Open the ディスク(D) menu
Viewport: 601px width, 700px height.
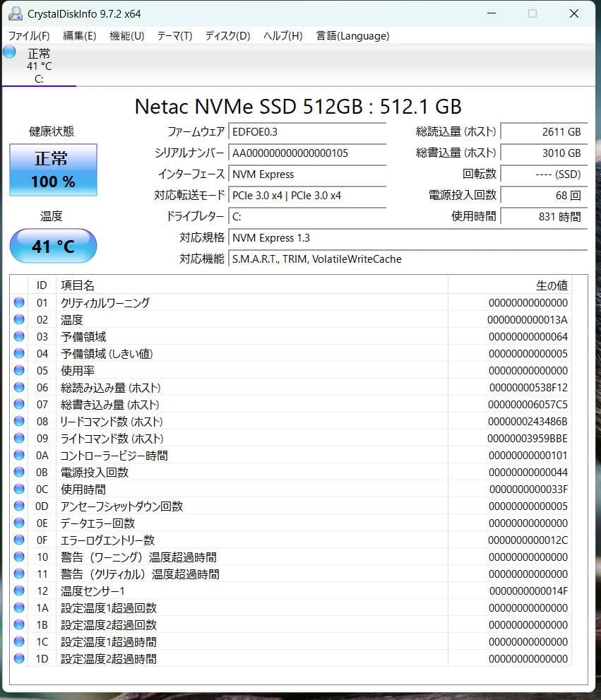tap(227, 35)
